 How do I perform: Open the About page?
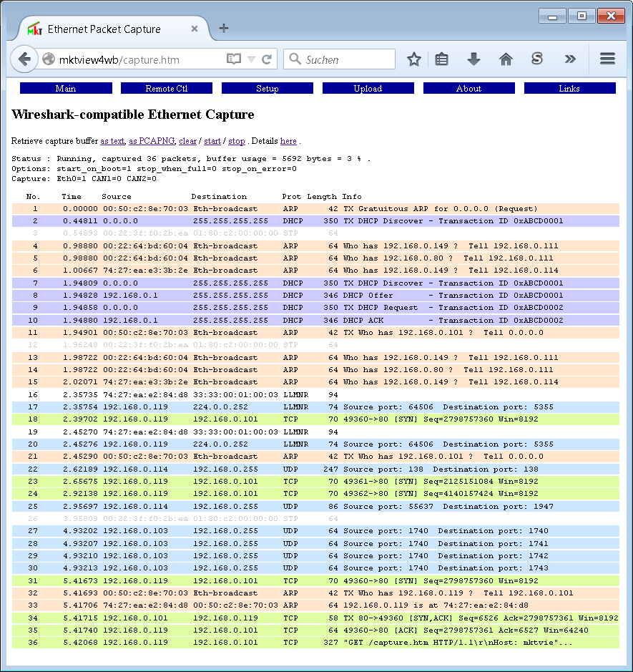(469, 88)
